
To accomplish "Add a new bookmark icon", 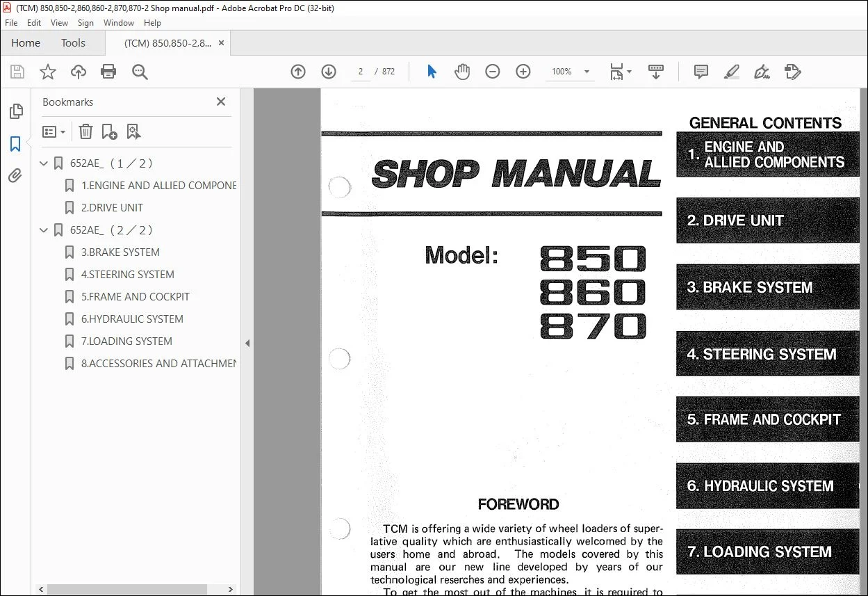I will 109,131.
